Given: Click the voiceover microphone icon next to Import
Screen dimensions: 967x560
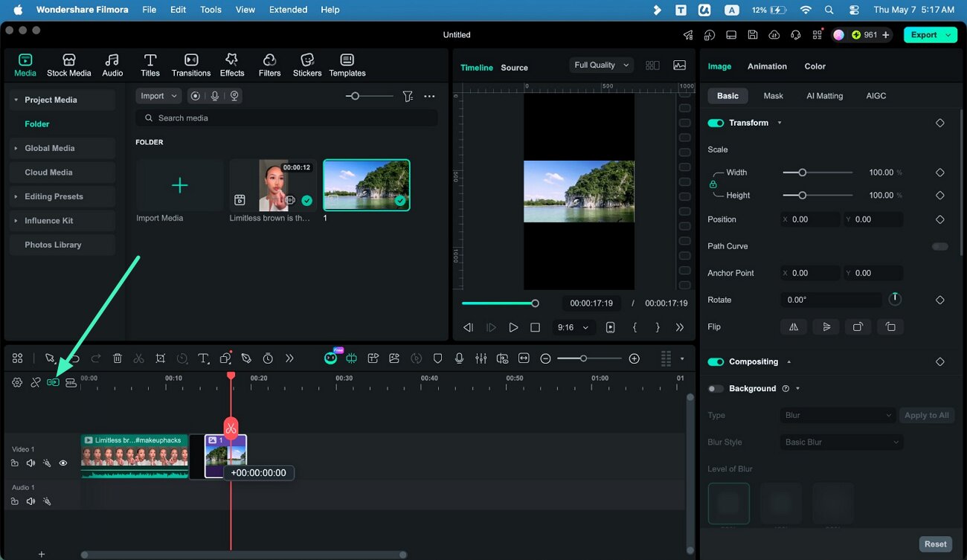Looking at the screenshot, I should [x=215, y=96].
